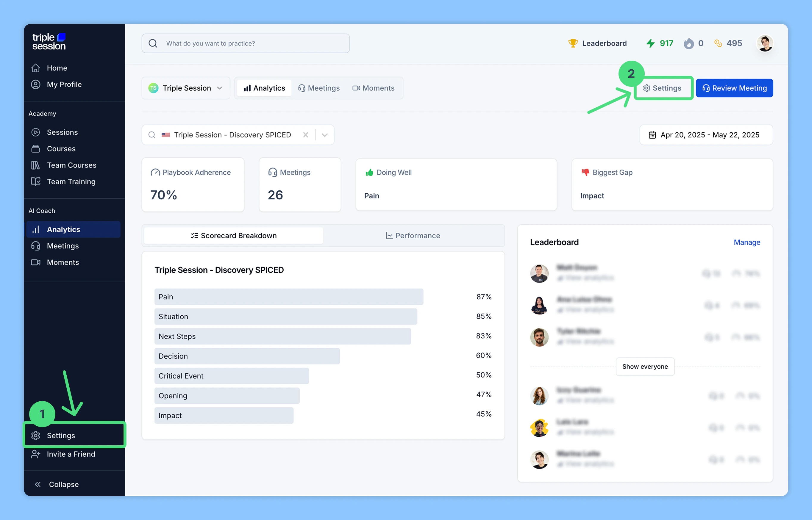Select the Performance tab
This screenshot has height=520, width=812.
click(413, 236)
